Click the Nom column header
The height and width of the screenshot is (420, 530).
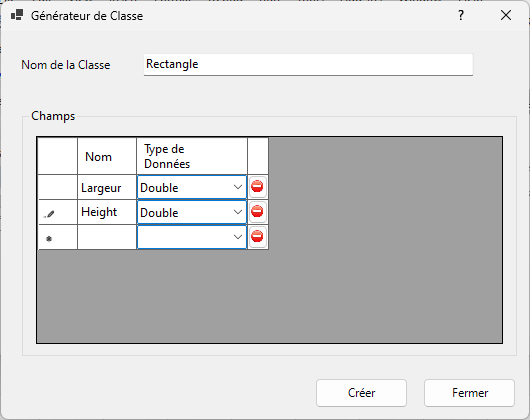click(x=107, y=156)
